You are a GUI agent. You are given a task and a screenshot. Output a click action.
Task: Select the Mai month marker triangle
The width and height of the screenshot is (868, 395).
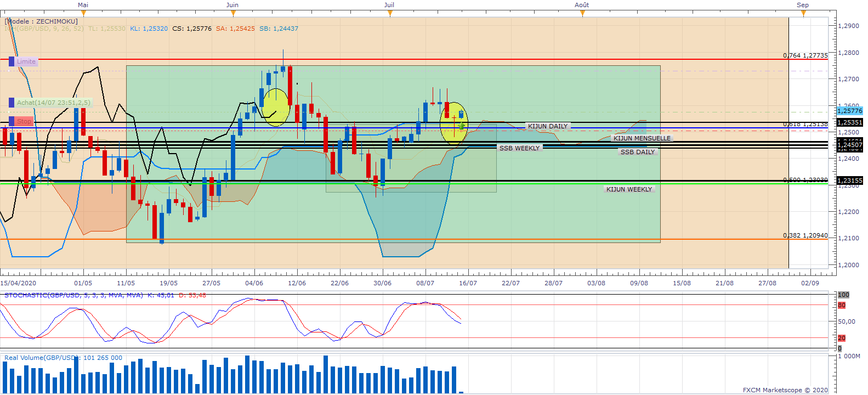[x=83, y=13]
